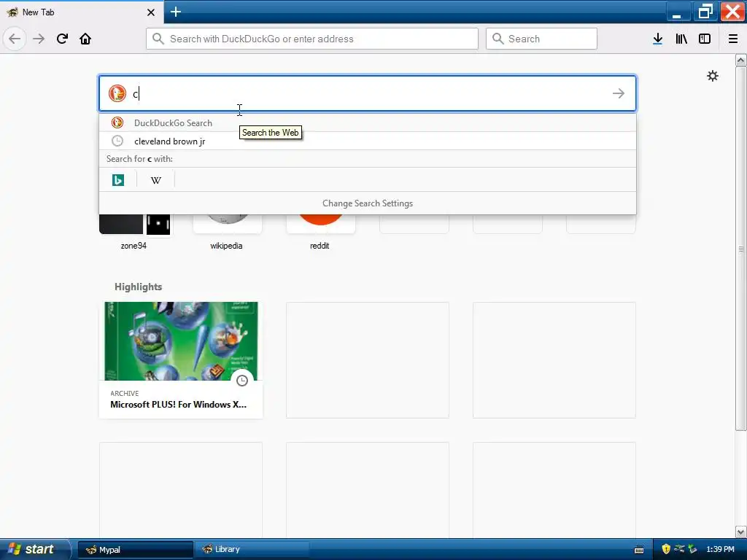Open Microsoft PLUS! For Windows highlight card
This screenshot has height=560, width=747.
181,360
